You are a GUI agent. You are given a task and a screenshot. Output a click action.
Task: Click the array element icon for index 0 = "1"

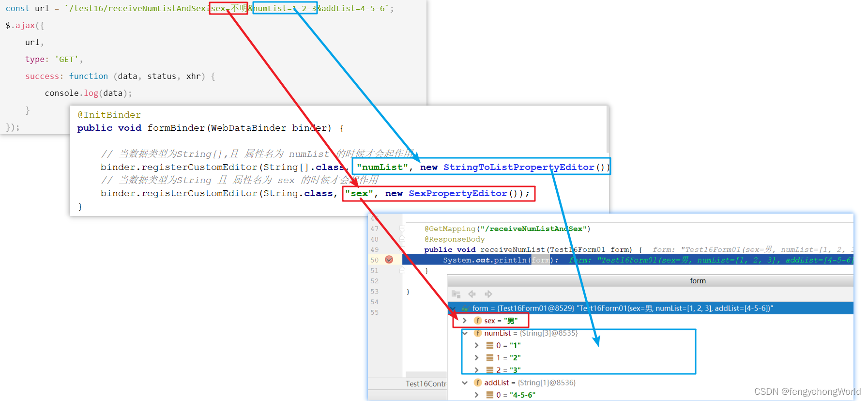coord(490,345)
